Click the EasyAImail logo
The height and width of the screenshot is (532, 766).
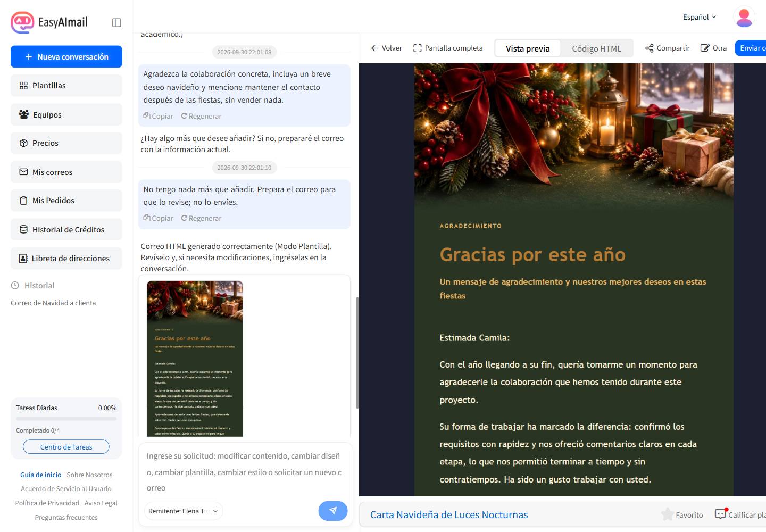49,22
